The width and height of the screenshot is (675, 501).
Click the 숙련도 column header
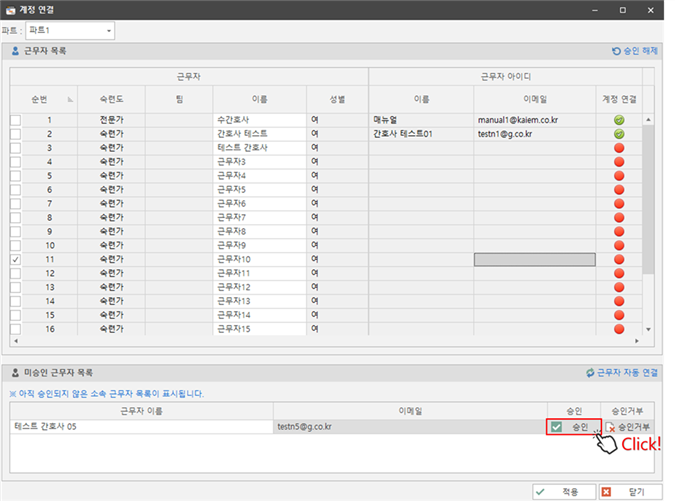click(x=112, y=100)
